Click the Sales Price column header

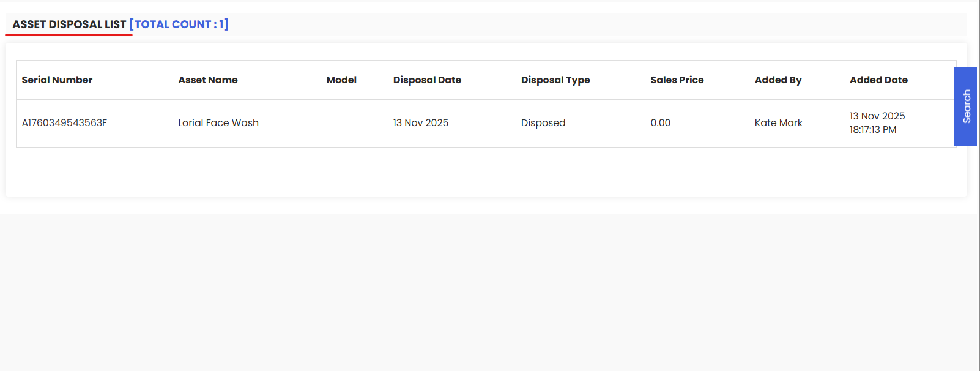click(x=677, y=80)
